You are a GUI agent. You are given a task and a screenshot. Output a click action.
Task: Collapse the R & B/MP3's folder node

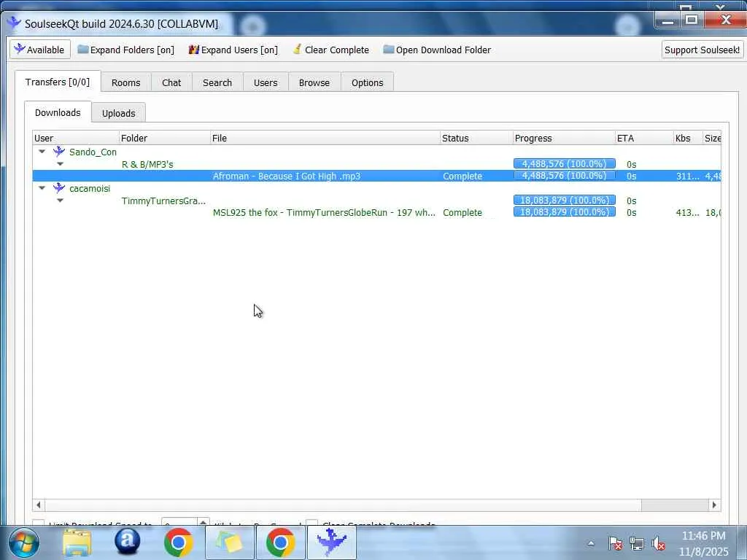[x=60, y=164]
